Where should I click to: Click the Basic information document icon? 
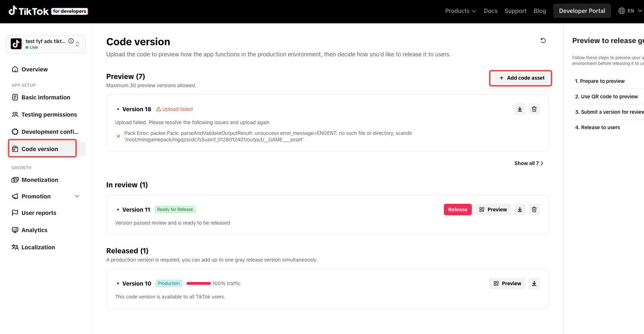15,97
